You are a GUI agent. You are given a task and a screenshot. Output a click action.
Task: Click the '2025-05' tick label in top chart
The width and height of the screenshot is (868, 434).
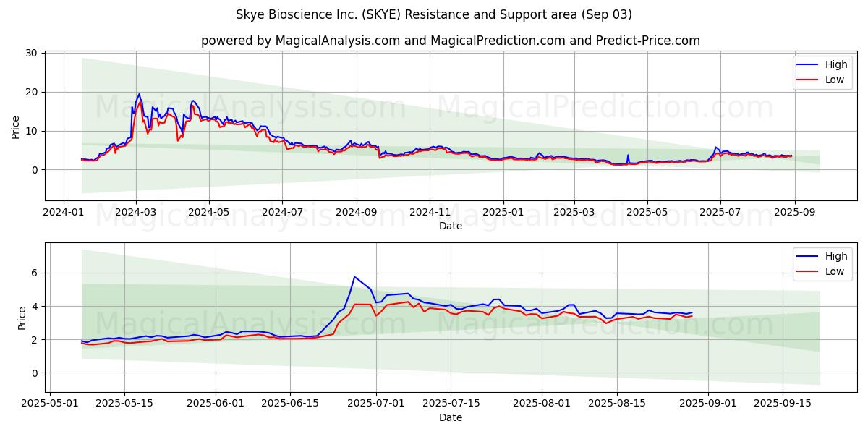647,212
